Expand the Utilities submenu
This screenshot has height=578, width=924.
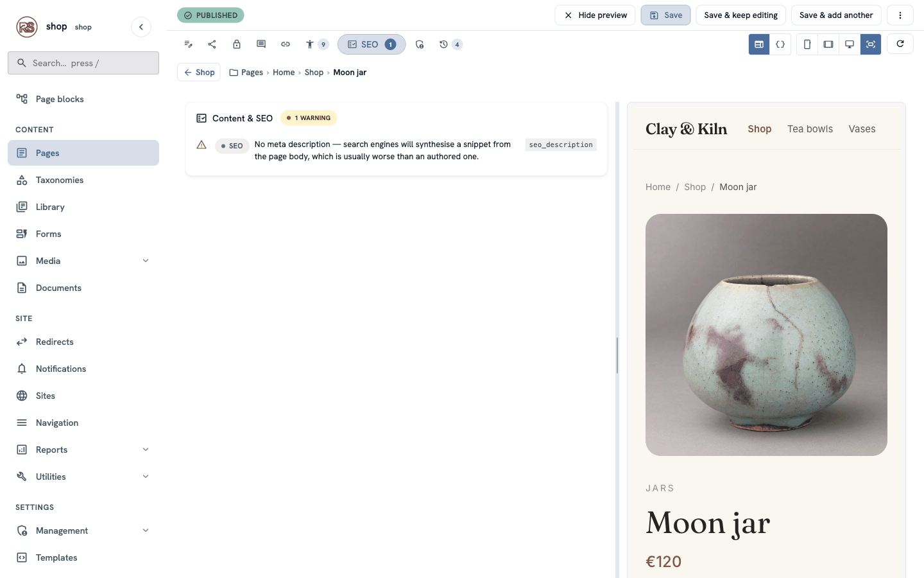coord(146,477)
